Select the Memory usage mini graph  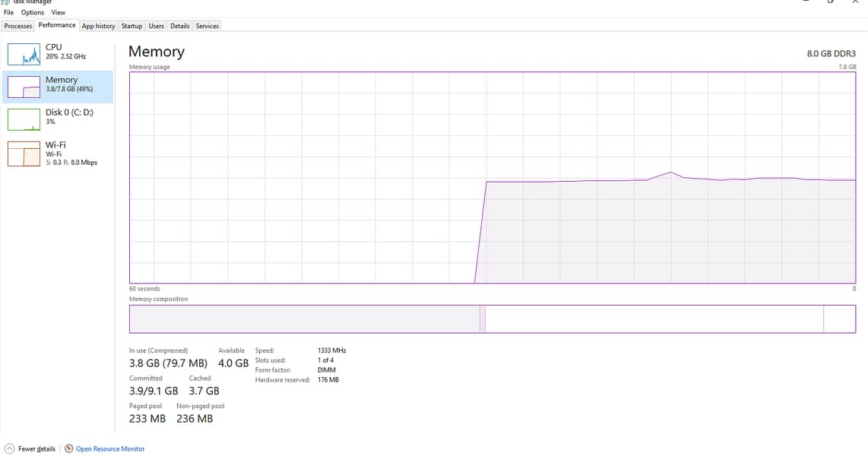[24, 87]
